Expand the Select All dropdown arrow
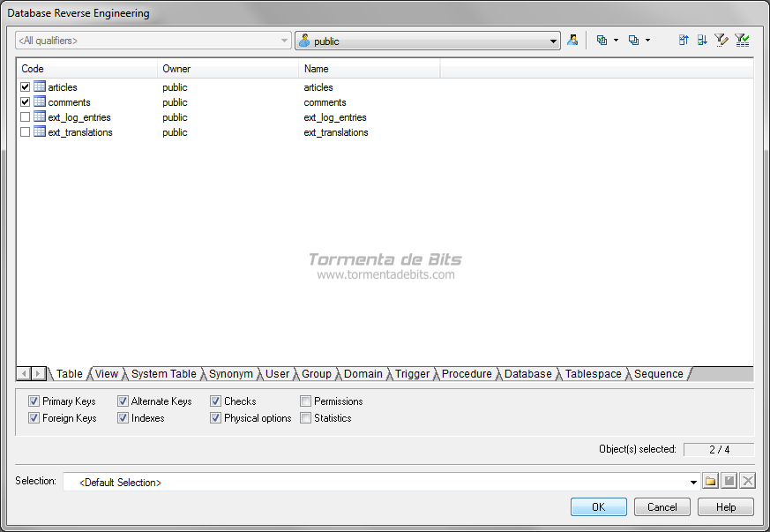This screenshot has width=770, height=532. (x=616, y=41)
